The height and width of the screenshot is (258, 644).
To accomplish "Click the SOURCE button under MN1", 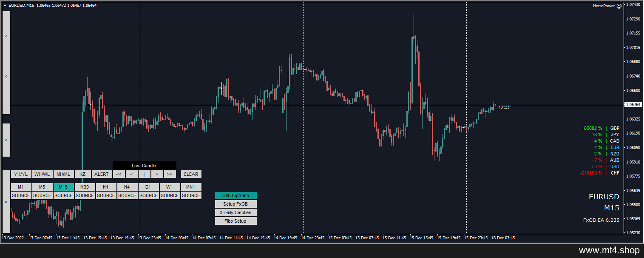I will tap(191, 195).
